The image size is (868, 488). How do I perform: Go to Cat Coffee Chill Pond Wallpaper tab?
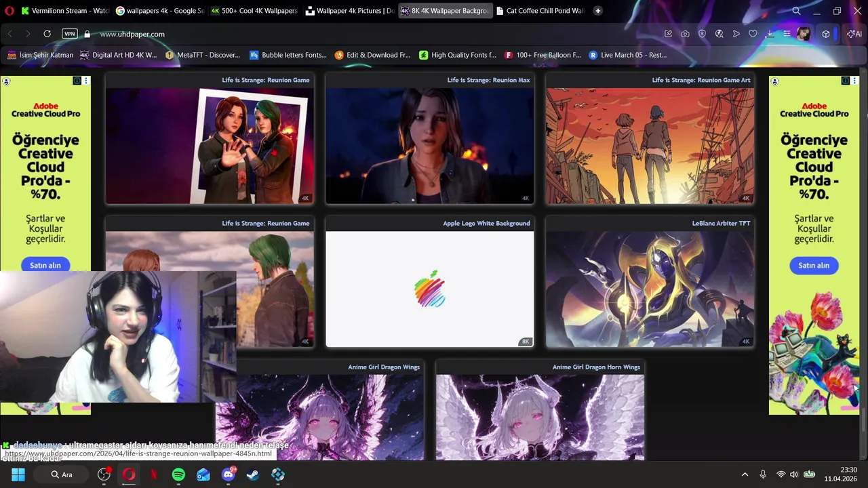[539, 11]
